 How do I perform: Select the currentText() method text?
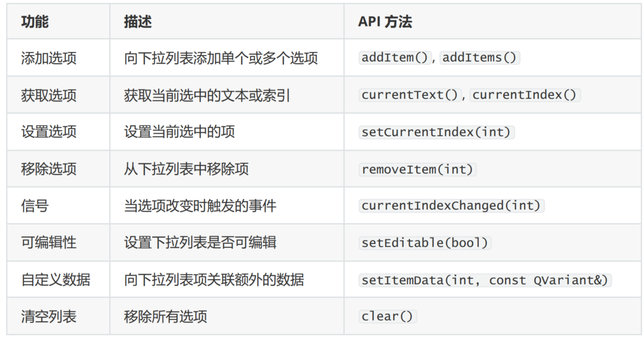pyautogui.click(x=410, y=95)
